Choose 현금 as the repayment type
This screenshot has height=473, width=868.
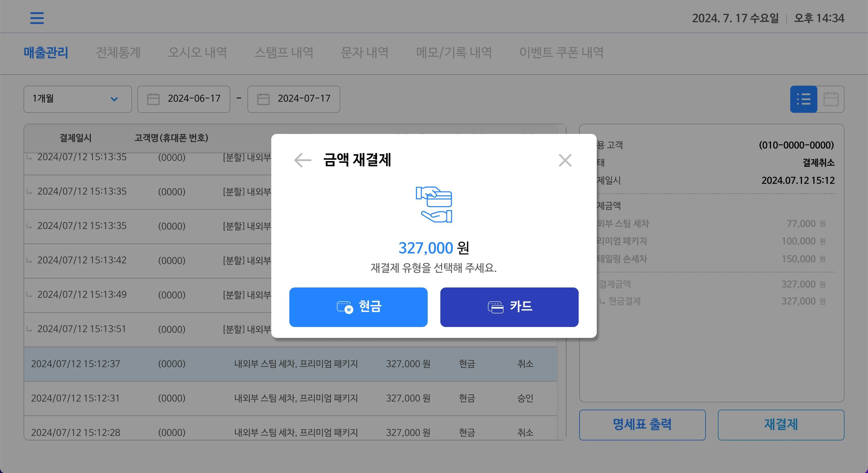point(358,307)
